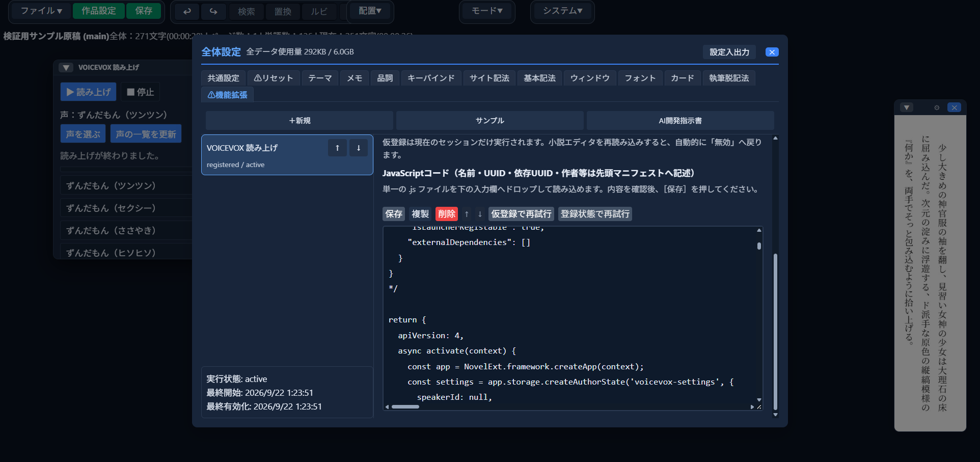Click 仮登録で再試行 button
The height and width of the screenshot is (462, 980).
[x=521, y=214]
